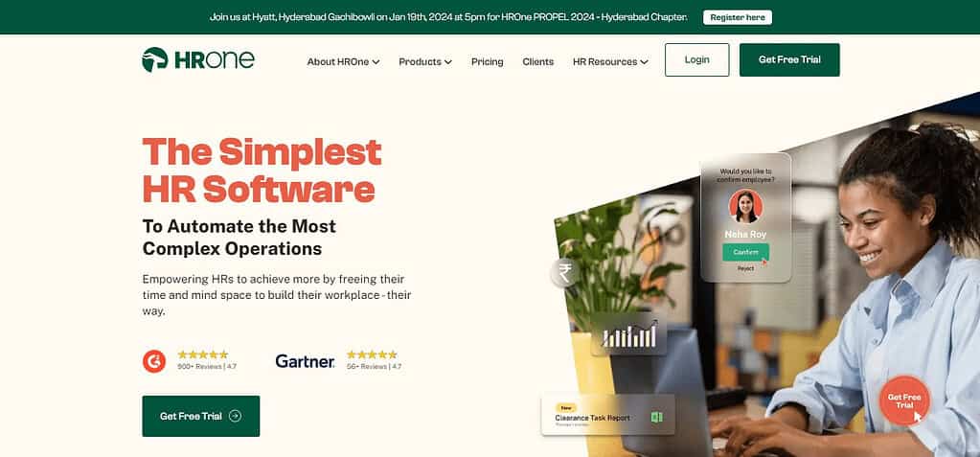
Task: Expand the HR Resources dropdown
Action: tap(610, 61)
